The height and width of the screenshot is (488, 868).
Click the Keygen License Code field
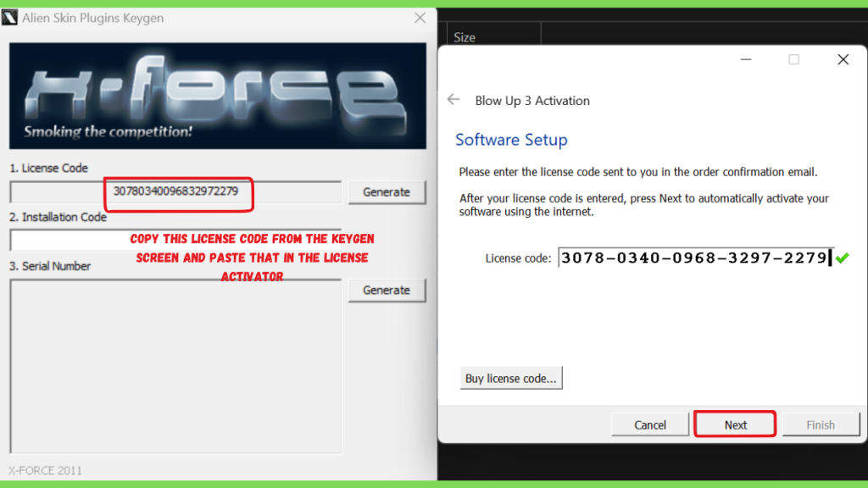tap(175, 192)
